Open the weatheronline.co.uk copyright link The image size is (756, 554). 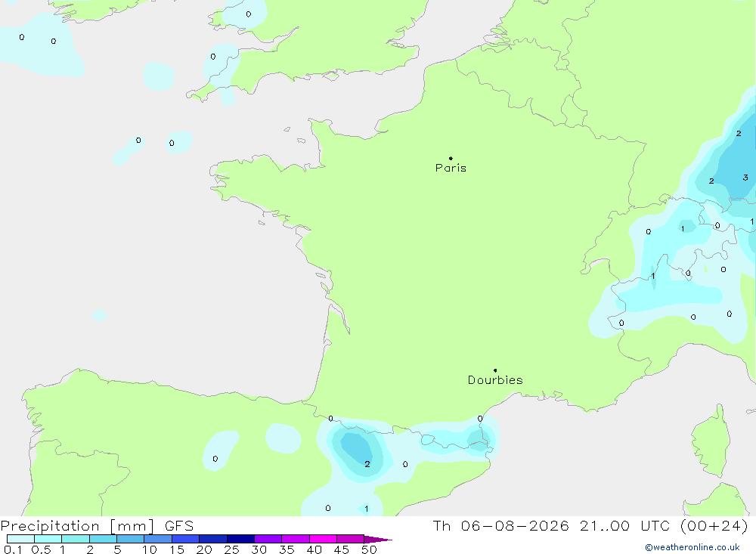tap(692, 547)
